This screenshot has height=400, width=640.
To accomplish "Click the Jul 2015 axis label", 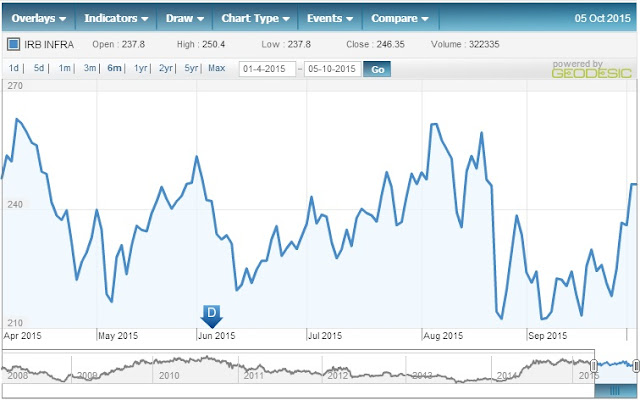I will 325,336.
